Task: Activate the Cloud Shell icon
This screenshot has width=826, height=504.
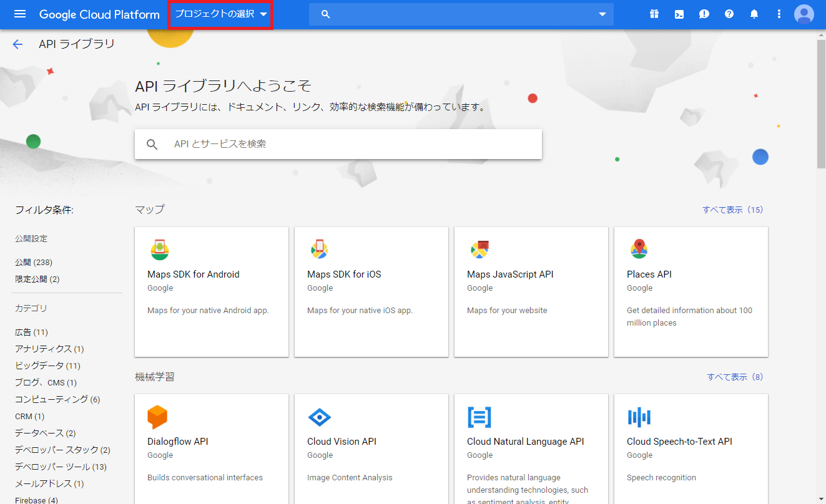Action: (x=679, y=14)
